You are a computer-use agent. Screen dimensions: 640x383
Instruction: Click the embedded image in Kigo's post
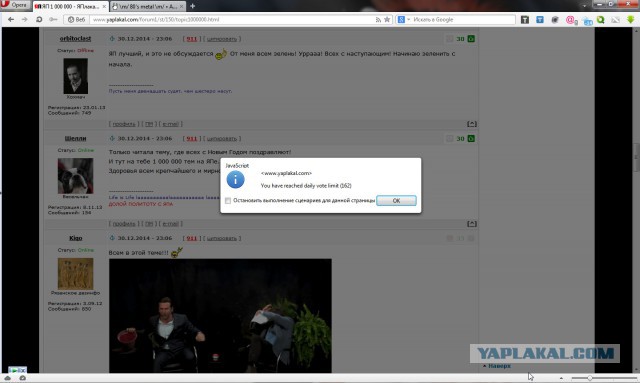(x=220, y=316)
